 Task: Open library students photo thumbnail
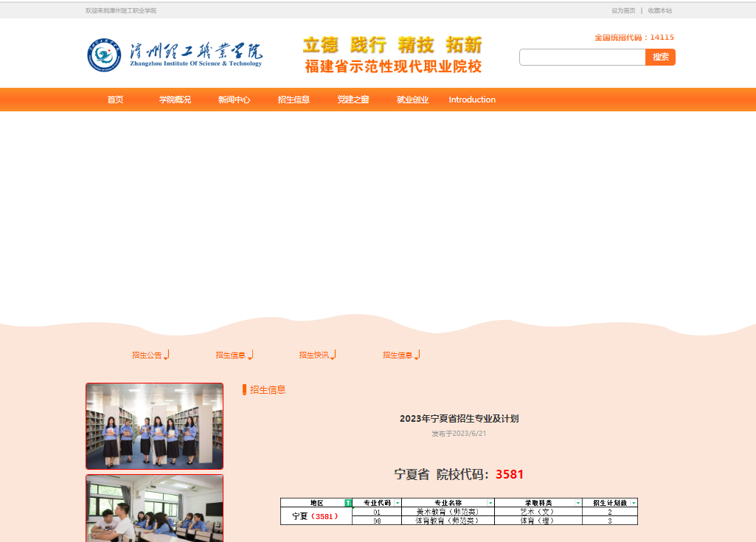[x=154, y=425]
